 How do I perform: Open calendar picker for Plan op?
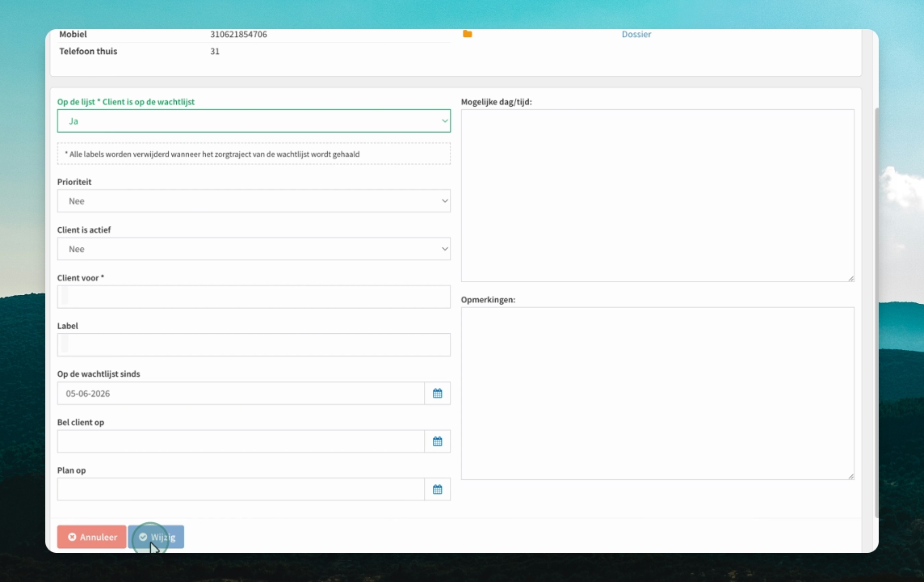coord(437,489)
